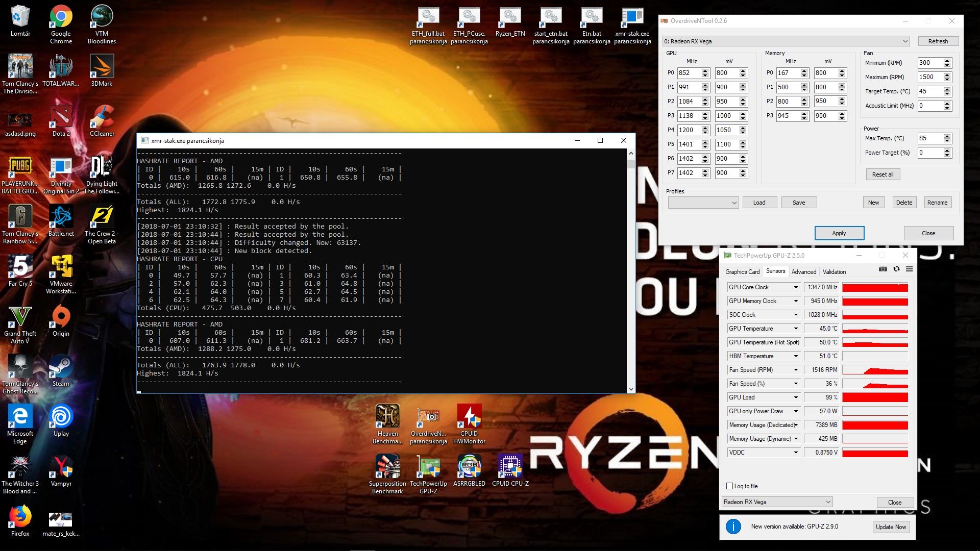The height and width of the screenshot is (551, 980).
Task: Click the xmr-stak console vertical scrollbar
Action: point(631,271)
